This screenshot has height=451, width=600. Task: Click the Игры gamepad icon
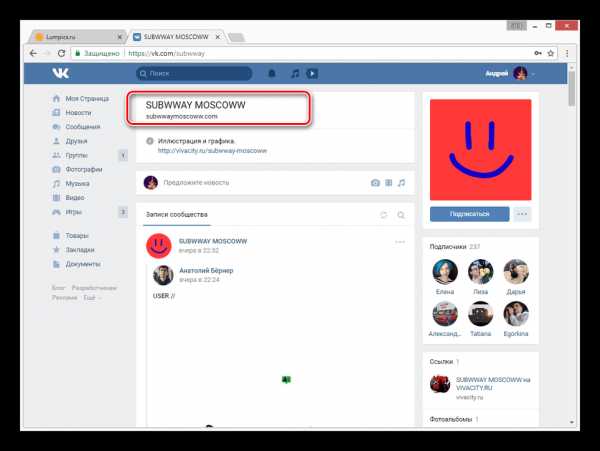tap(56, 212)
